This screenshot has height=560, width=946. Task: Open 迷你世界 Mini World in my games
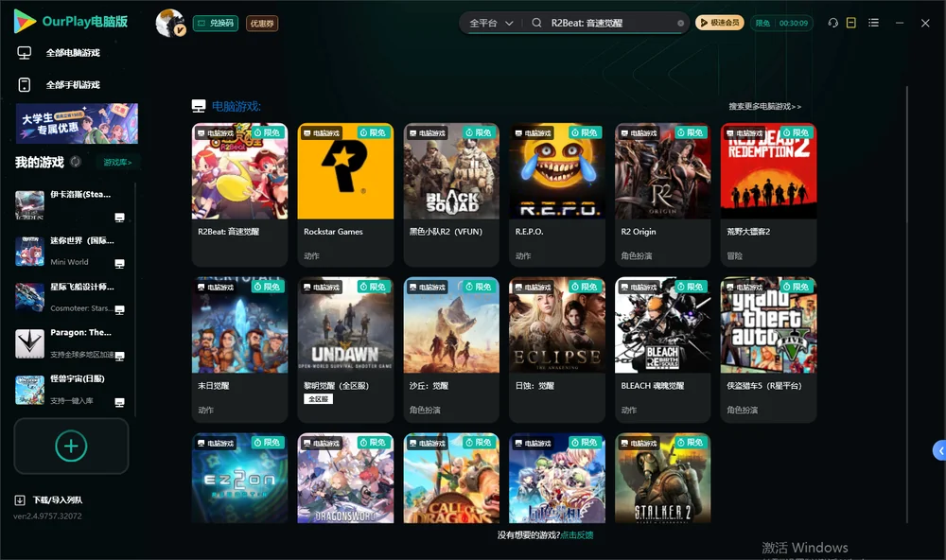[x=70, y=251]
